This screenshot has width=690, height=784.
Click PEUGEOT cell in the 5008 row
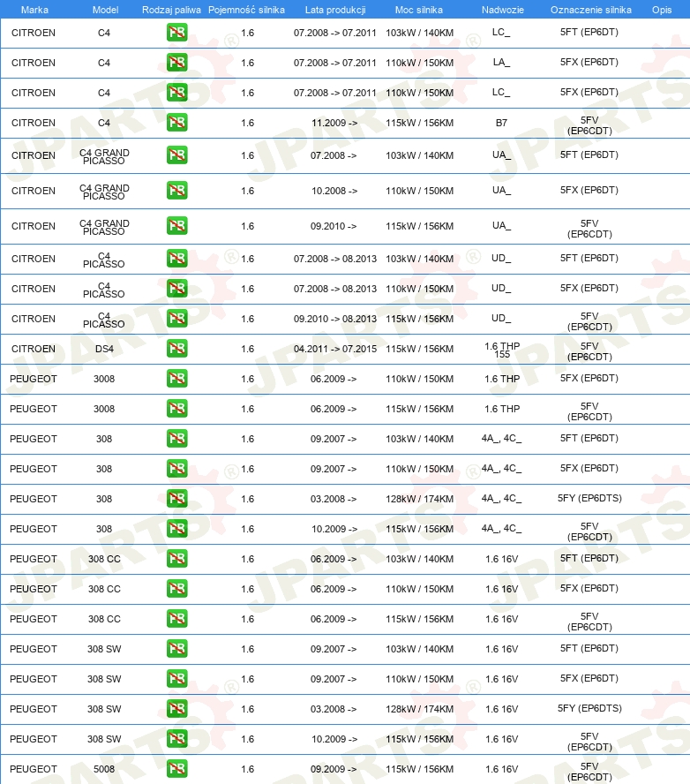34,768
